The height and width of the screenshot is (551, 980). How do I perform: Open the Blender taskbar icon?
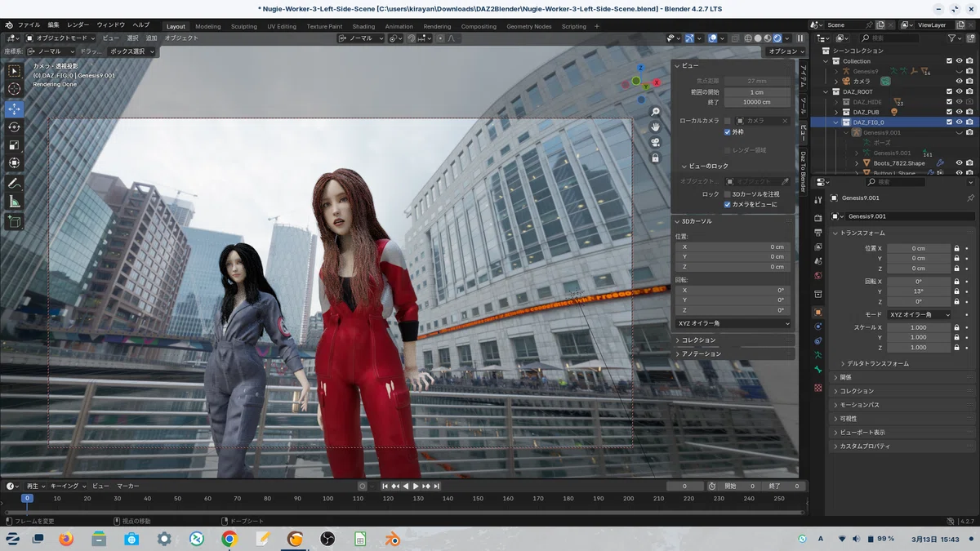[392, 539]
